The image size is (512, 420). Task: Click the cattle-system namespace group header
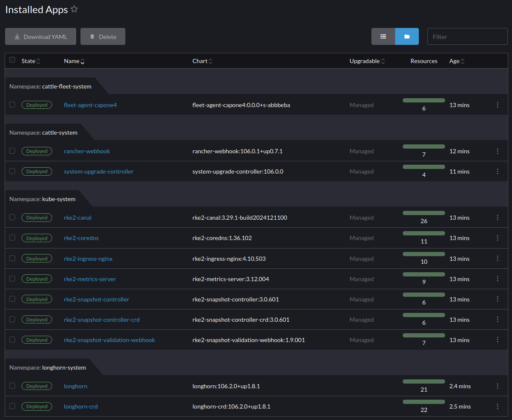click(x=44, y=133)
